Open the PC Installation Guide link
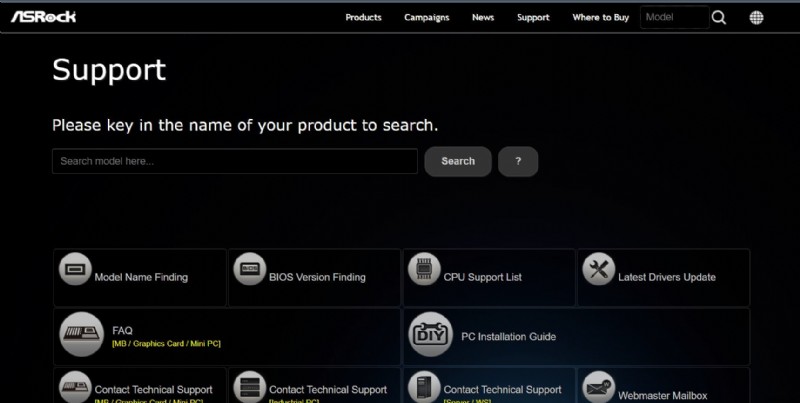This screenshot has height=403, width=800. pos(509,337)
